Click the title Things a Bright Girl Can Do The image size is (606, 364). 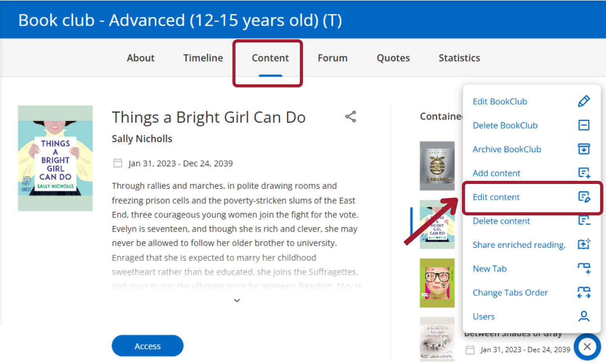209,117
